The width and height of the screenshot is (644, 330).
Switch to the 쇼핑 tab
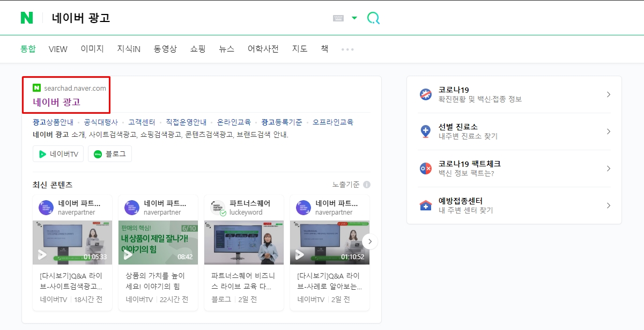point(198,49)
